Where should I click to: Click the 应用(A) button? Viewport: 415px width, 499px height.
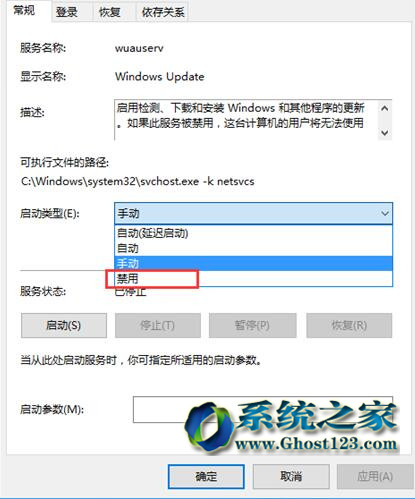click(x=375, y=477)
